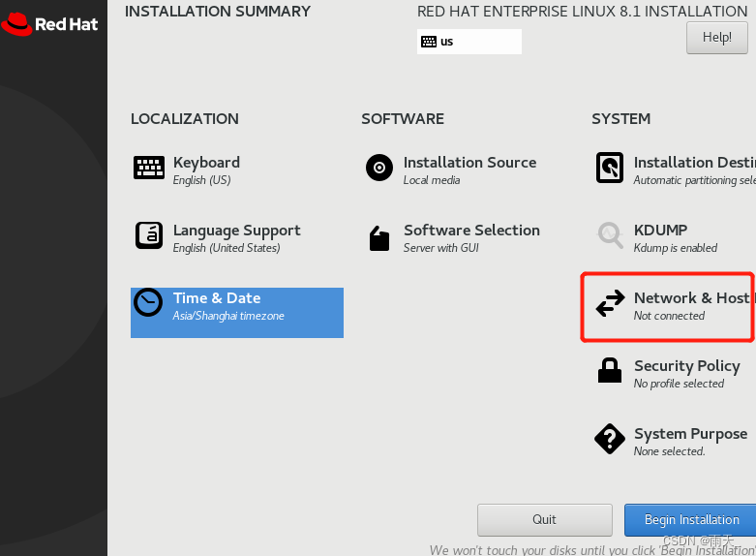Open Installation Source label

coord(470,163)
